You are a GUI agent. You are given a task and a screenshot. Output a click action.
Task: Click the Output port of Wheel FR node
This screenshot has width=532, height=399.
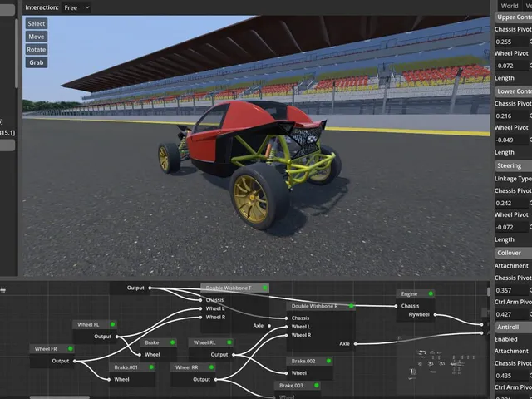point(75,361)
